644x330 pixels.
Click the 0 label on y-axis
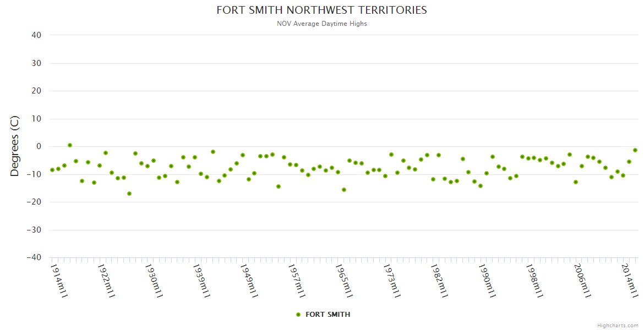(39, 146)
